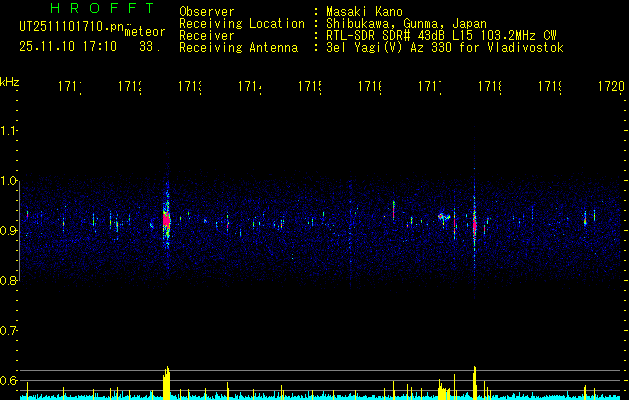Click the 1712 time axis marker

click(x=130, y=87)
